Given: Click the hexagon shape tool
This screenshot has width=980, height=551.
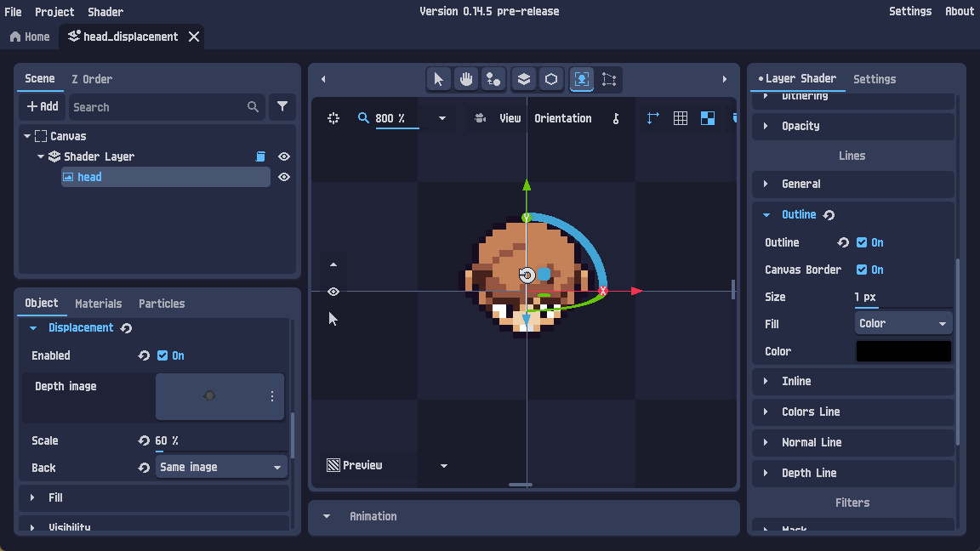Looking at the screenshot, I should pyautogui.click(x=550, y=78).
